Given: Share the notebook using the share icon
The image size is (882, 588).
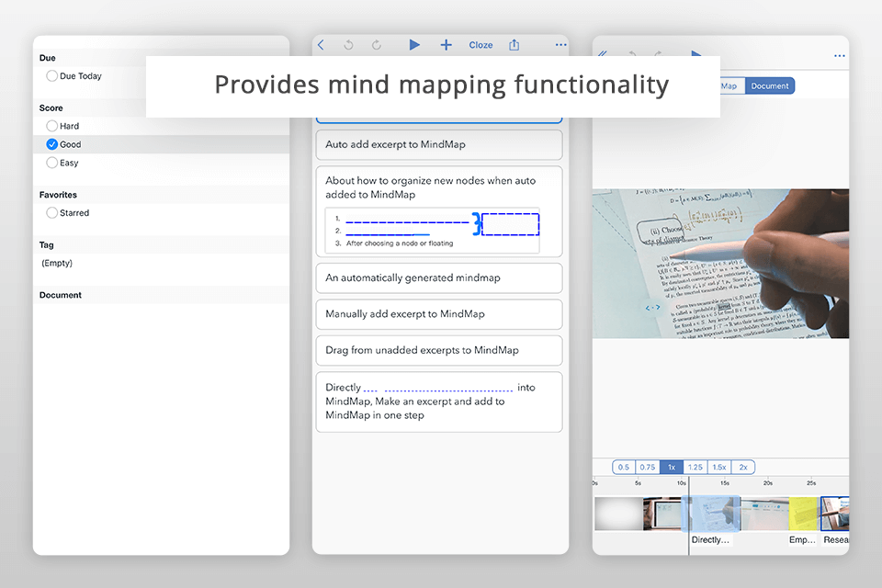Looking at the screenshot, I should tap(514, 45).
